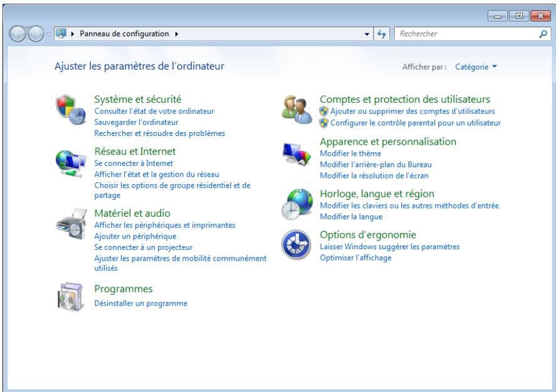Viewport: 556px width, 392px height.
Task: Open Horloge, langue et région heading
Action: [377, 193]
